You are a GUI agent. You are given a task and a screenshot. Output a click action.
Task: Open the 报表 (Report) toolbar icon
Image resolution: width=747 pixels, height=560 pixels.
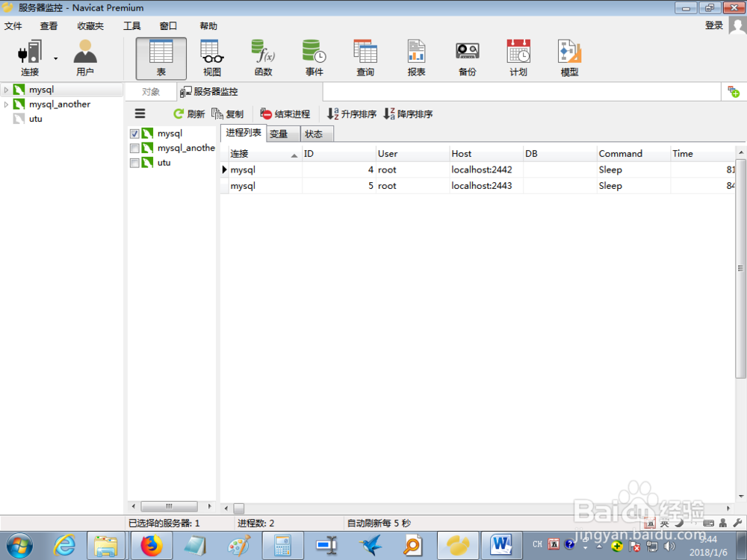point(416,58)
